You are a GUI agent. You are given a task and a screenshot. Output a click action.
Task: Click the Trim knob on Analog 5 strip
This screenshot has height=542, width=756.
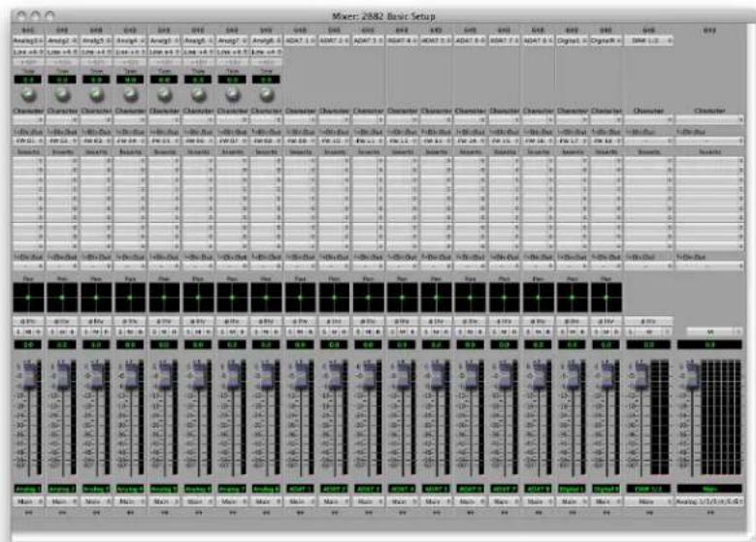tap(164, 94)
